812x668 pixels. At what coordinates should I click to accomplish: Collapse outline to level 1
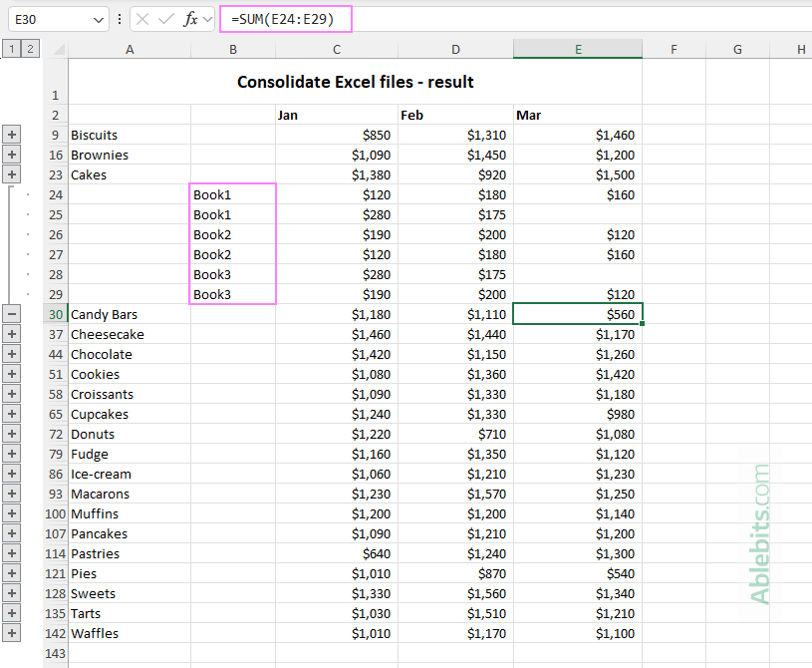click(12, 48)
